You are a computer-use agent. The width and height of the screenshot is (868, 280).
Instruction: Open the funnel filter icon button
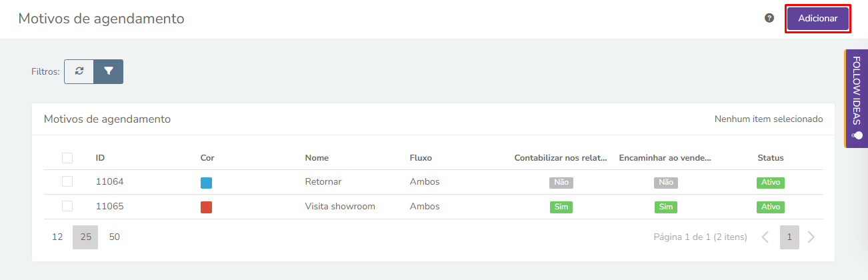[109, 71]
